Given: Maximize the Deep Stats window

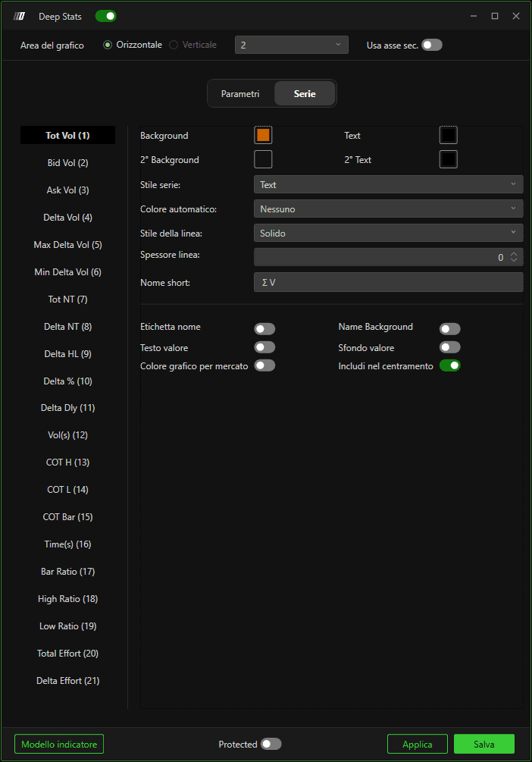Looking at the screenshot, I should point(495,16).
